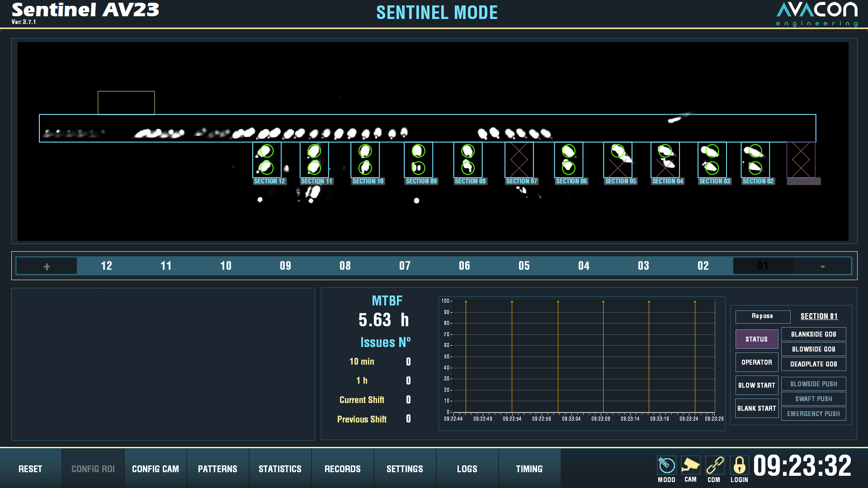Image resolution: width=868 pixels, height=488 pixels.
Task: Open STATISTICS
Action: click(x=280, y=469)
